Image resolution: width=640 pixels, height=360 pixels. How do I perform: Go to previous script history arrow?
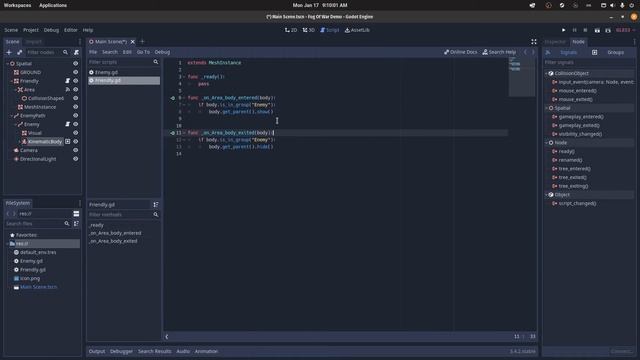(525, 52)
